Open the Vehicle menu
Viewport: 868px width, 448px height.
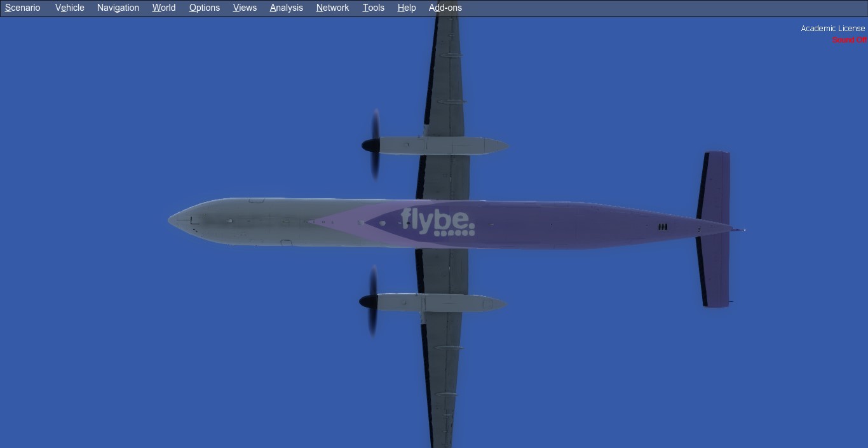coord(70,8)
